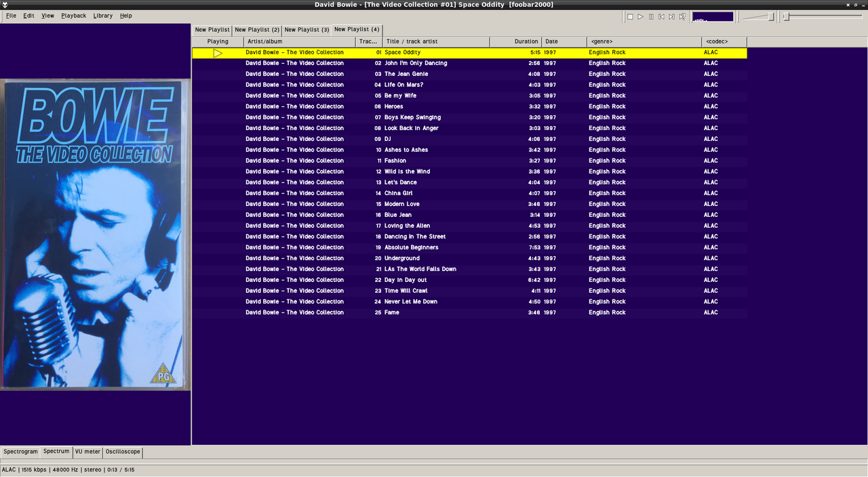868x477 pixels.
Task: Go to the previous track with the toolbar icon
Action: click(x=661, y=16)
